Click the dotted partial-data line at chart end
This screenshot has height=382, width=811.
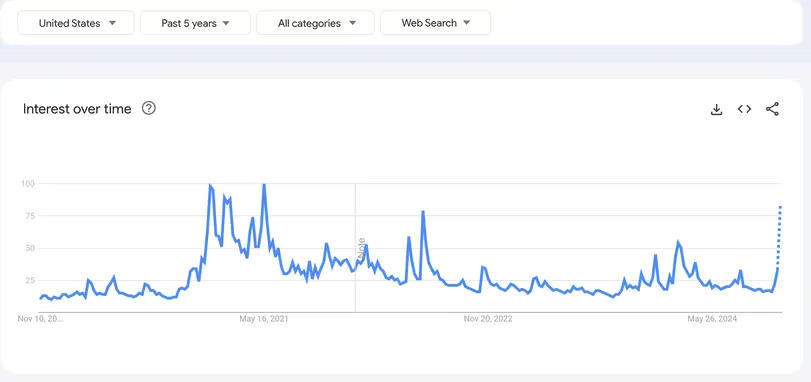(x=779, y=235)
